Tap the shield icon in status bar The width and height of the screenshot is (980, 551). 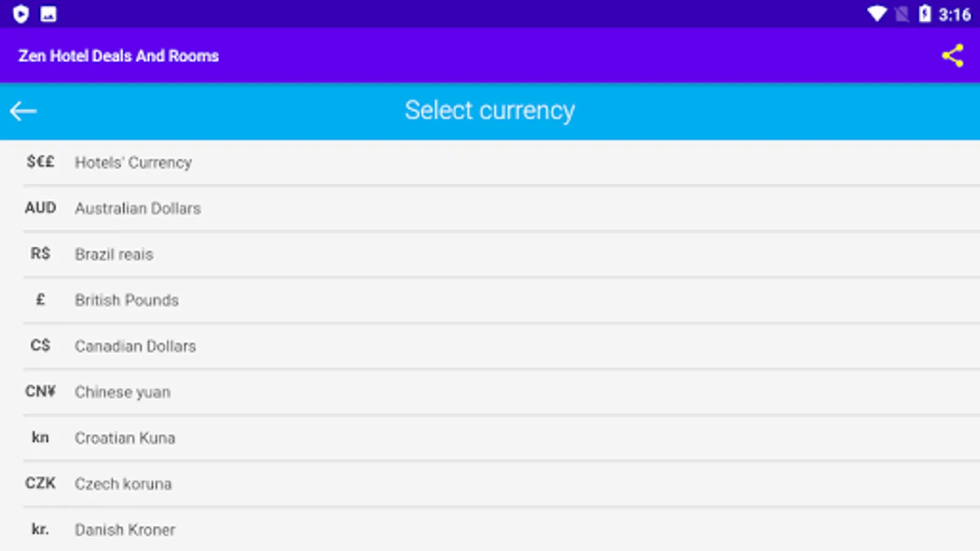[x=21, y=13]
